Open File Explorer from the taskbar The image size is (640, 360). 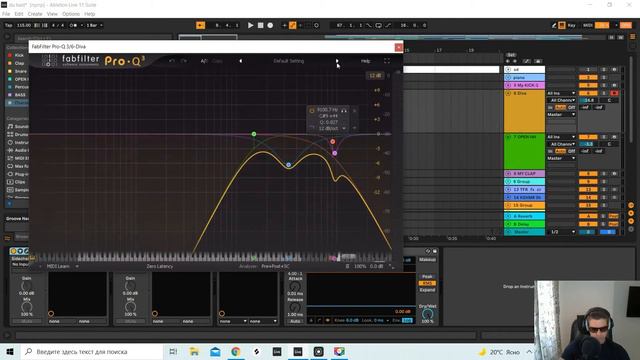(x=194, y=351)
